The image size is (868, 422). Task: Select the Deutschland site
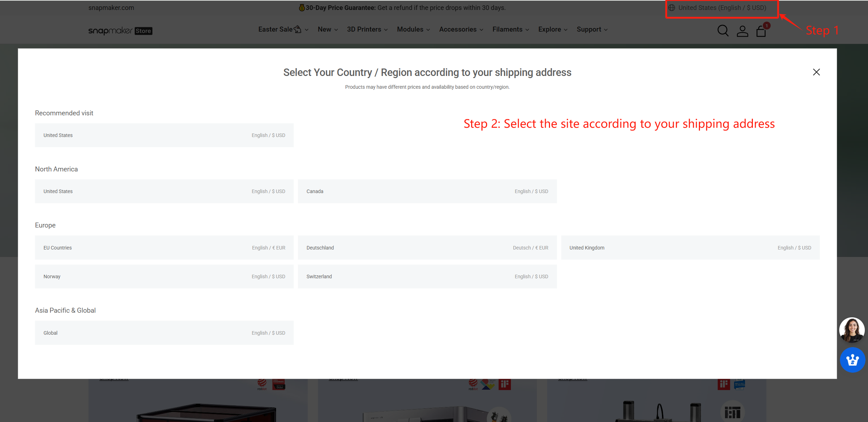click(x=427, y=248)
